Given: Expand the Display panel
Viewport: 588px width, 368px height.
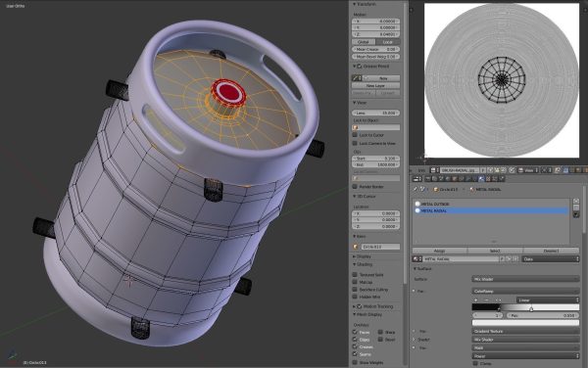Looking at the screenshot, I should [x=355, y=256].
